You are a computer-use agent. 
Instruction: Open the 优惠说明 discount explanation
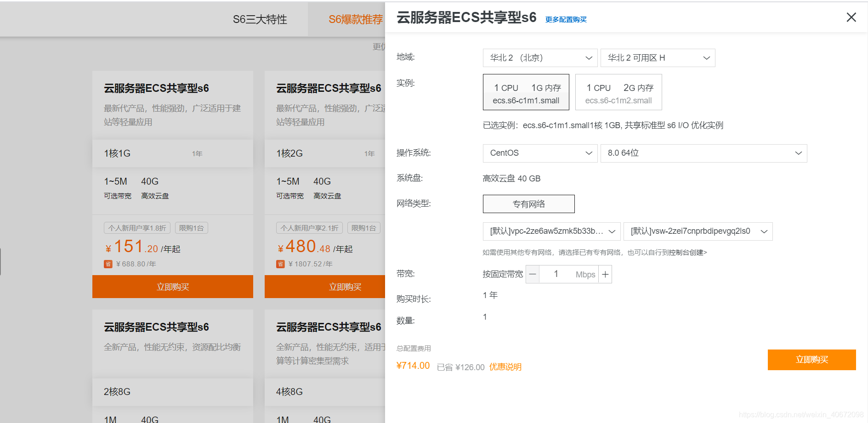click(505, 367)
